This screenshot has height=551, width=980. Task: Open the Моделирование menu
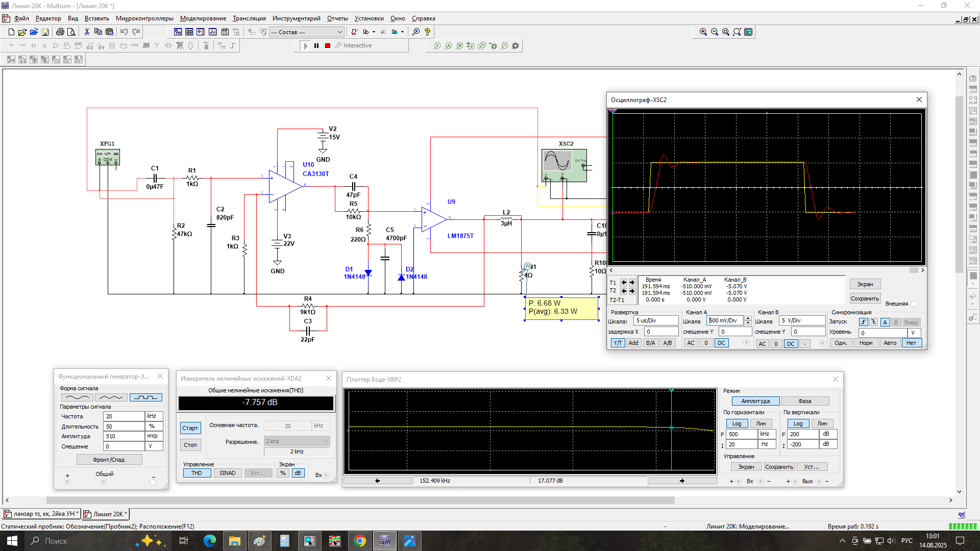[x=203, y=18]
